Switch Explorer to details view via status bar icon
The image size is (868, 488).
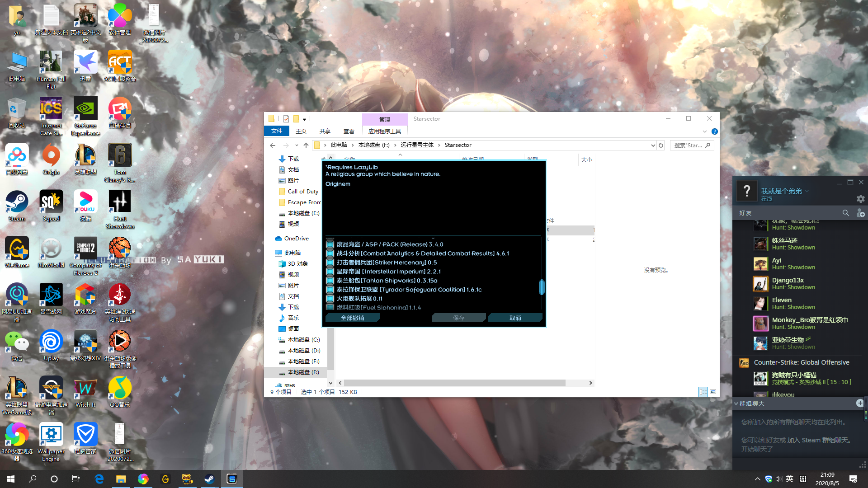click(703, 392)
